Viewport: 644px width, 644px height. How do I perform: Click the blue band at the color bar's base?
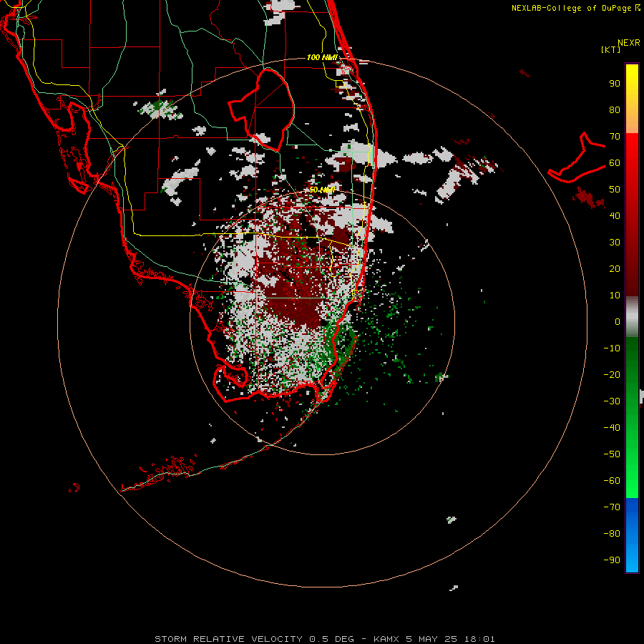click(632, 535)
